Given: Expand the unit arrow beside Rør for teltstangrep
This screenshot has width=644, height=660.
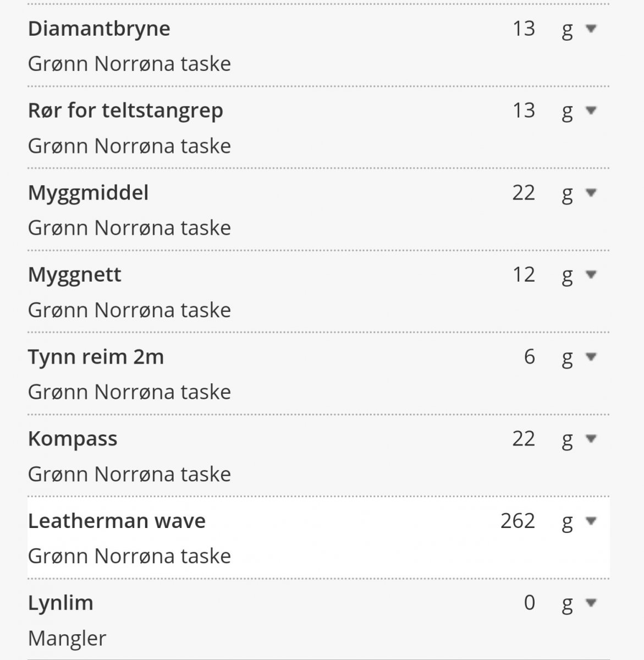Looking at the screenshot, I should 591,111.
